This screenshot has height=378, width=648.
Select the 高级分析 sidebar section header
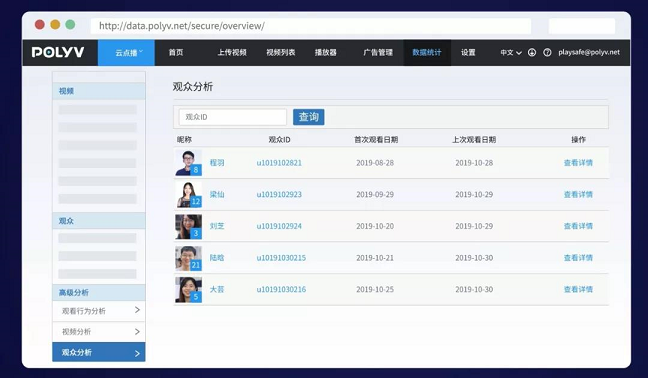99,292
